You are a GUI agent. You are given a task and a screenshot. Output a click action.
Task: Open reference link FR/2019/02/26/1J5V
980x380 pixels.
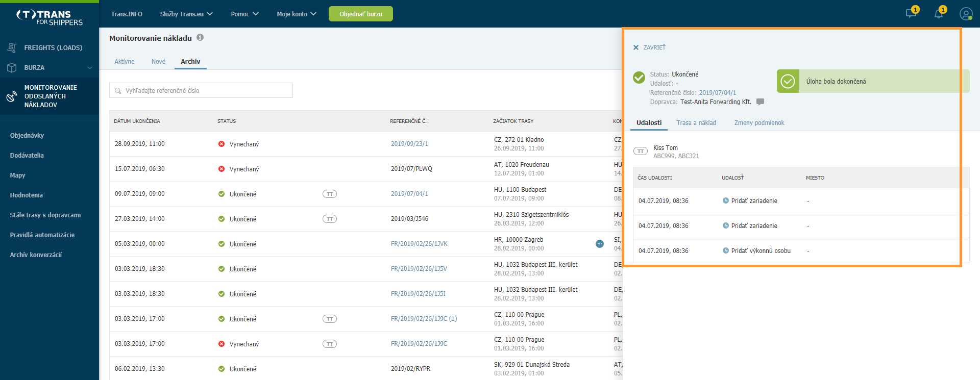[419, 269]
